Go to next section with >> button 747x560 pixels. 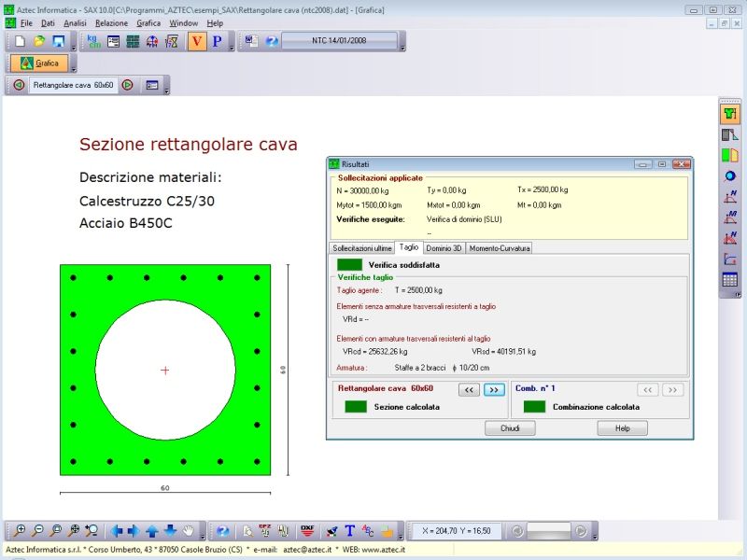(494, 390)
